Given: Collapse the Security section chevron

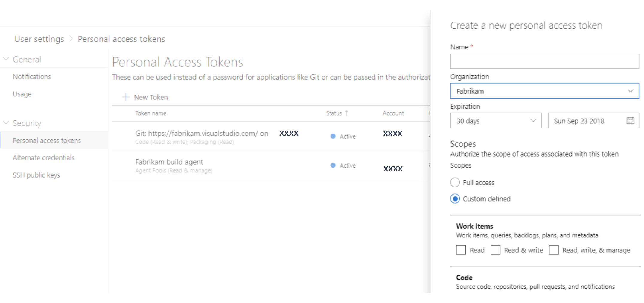Looking at the screenshot, I should click(6, 123).
